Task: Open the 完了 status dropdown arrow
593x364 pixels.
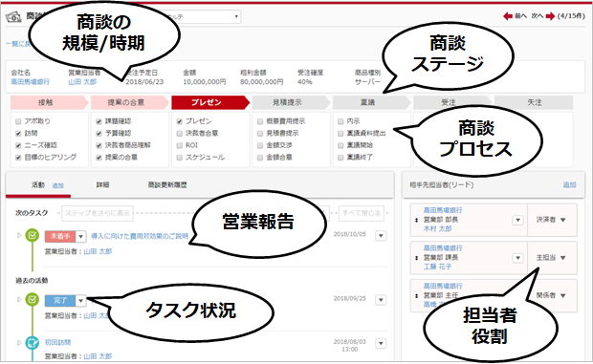Action: pos(81,301)
